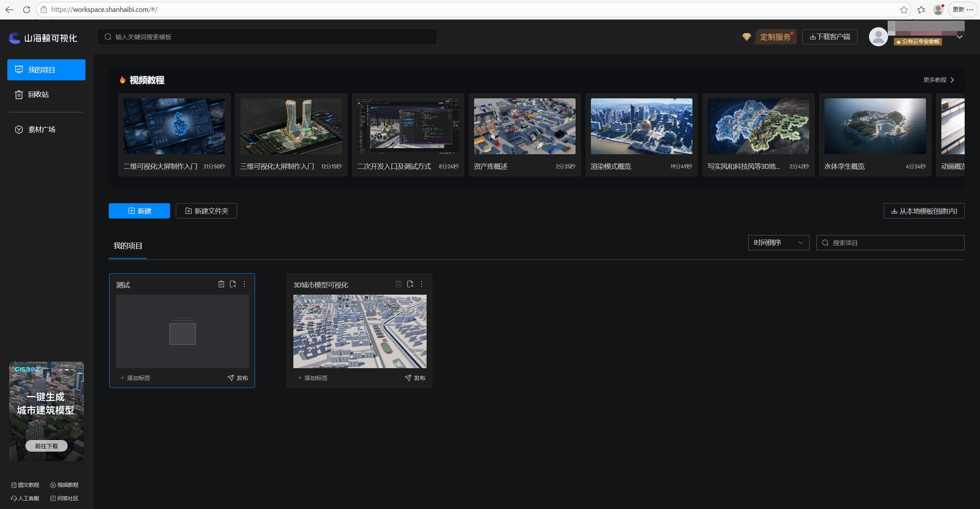Viewport: 980px width, 509px height.
Task: Publish the 3D城市模型可视化 project
Action: pyautogui.click(x=415, y=378)
